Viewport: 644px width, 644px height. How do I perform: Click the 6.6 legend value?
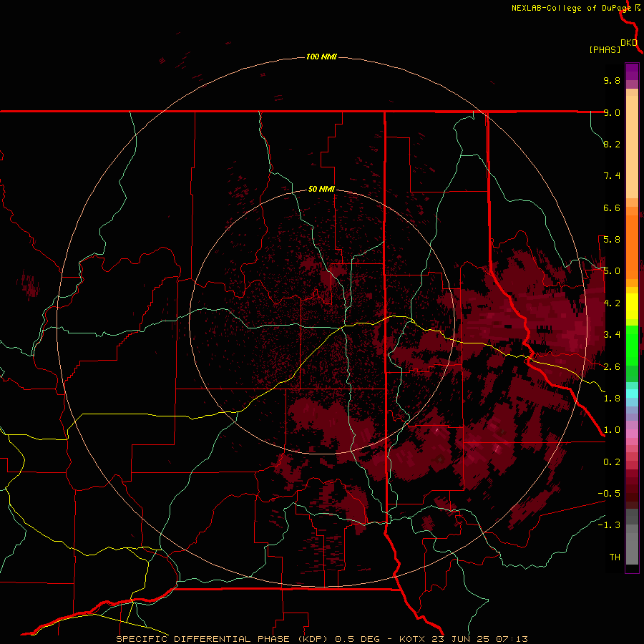coord(612,208)
